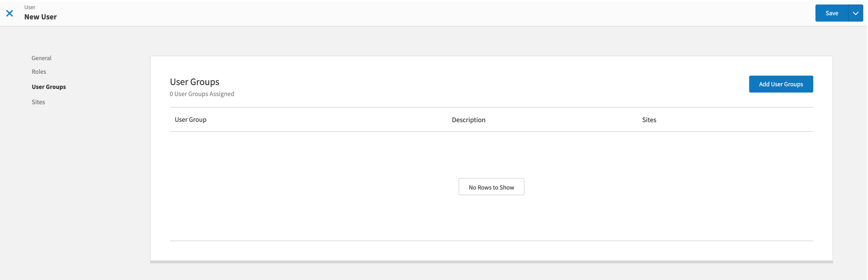
Task: Expand the Save options dropdown arrow
Action: pyautogui.click(x=855, y=13)
